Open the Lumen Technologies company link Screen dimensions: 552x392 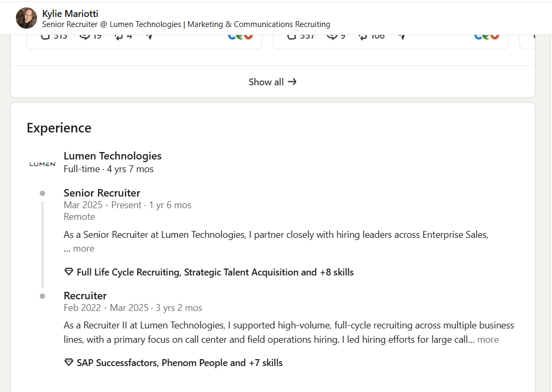pyautogui.click(x=113, y=156)
